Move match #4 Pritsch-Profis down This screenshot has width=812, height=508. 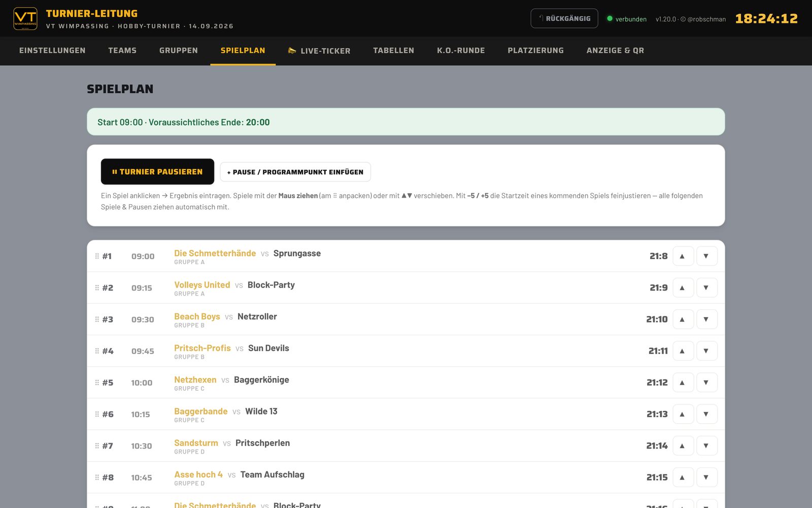pyautogui.click(x=706, y=351)
